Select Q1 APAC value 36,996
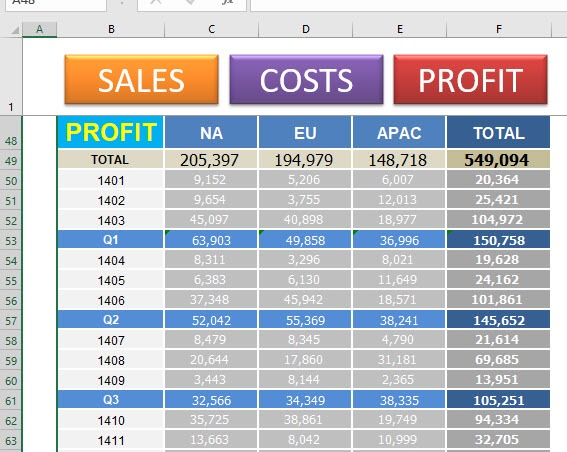 coord(399,239)
